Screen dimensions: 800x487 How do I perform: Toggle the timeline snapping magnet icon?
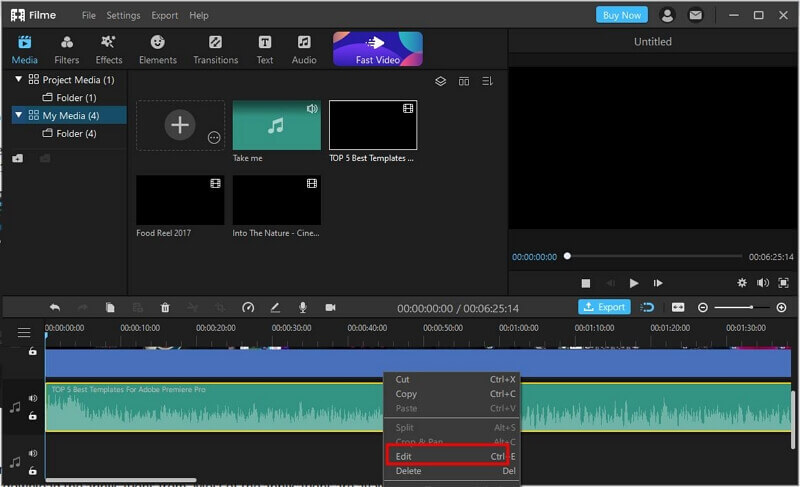pos(647,307)
